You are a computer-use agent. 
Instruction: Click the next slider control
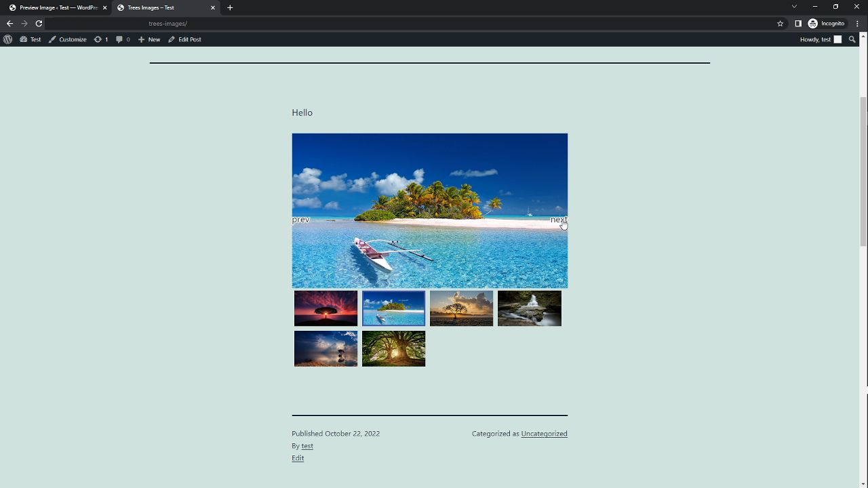pos(559,220)
